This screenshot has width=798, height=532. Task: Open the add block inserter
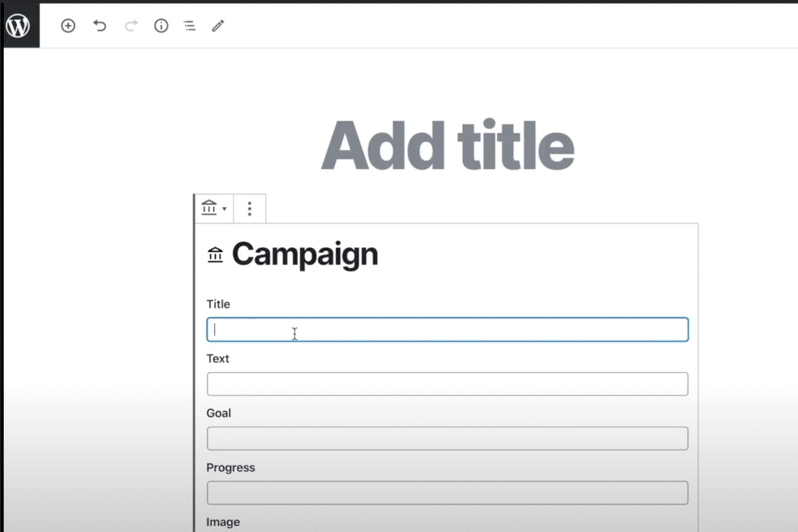69,26
